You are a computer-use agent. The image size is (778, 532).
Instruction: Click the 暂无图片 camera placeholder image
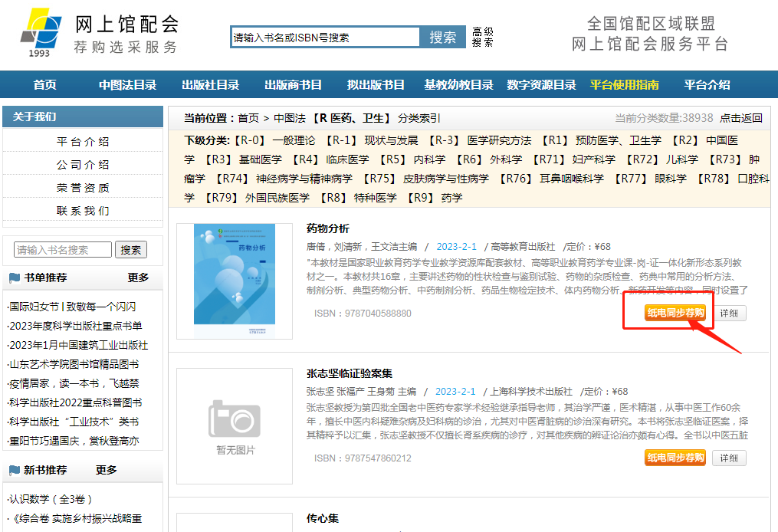pos(235,426)
